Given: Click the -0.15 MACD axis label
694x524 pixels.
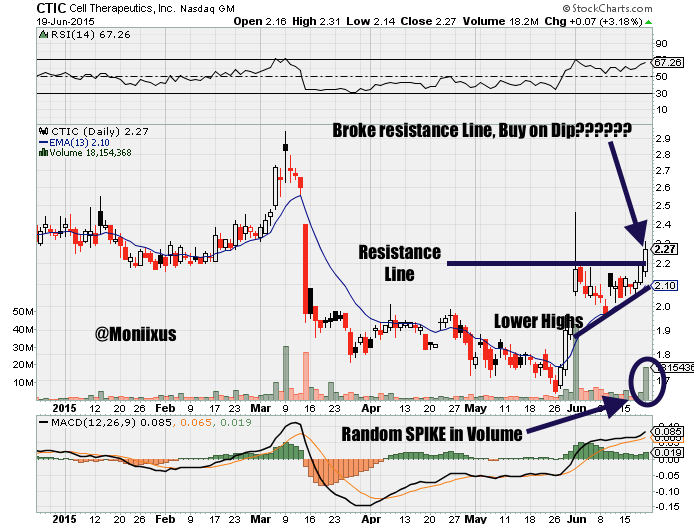Looking at the screenshot, I should click(666, 507).
